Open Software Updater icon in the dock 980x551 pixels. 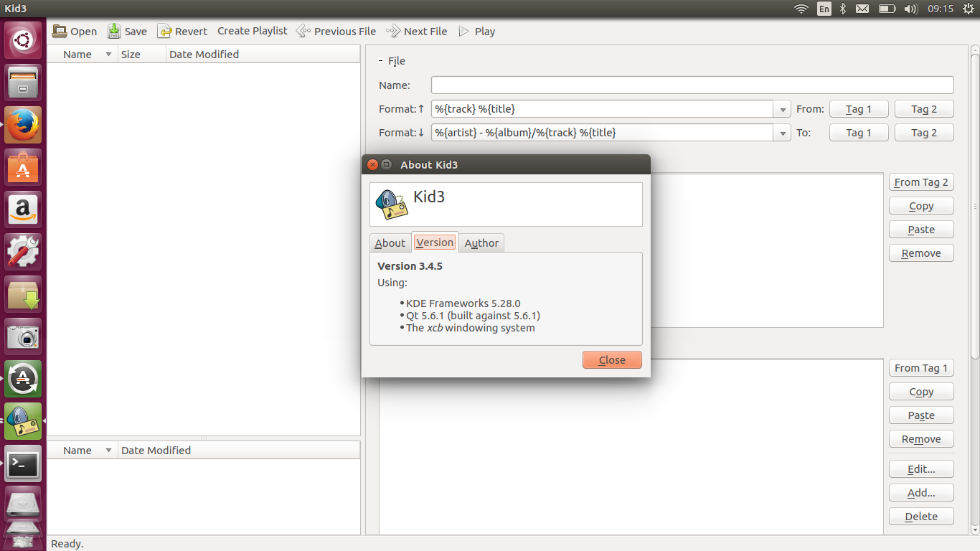[23, 379]
